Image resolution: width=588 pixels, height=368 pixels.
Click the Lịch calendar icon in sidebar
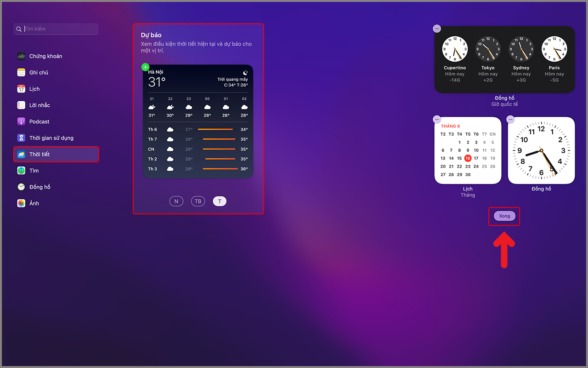[21, 89]
